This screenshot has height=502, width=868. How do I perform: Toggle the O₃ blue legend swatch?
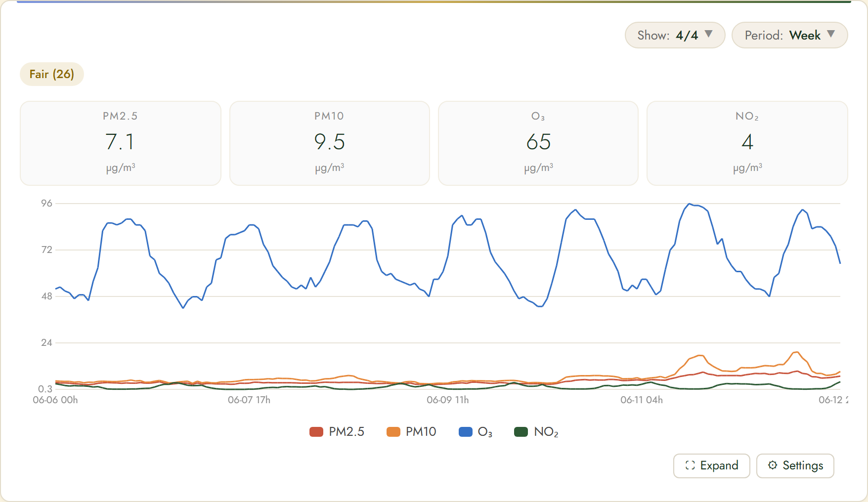tap(466, 432)
